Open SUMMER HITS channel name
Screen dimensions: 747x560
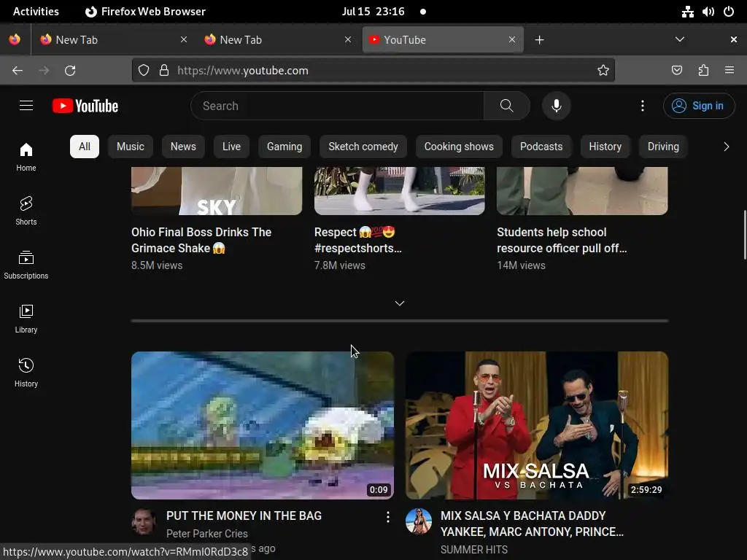(474, 550)
